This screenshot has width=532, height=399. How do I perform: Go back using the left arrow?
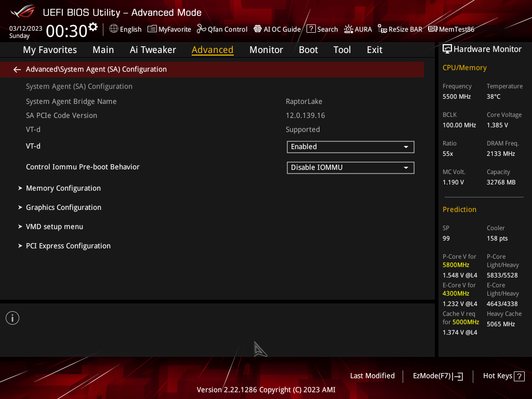(17, 70)
